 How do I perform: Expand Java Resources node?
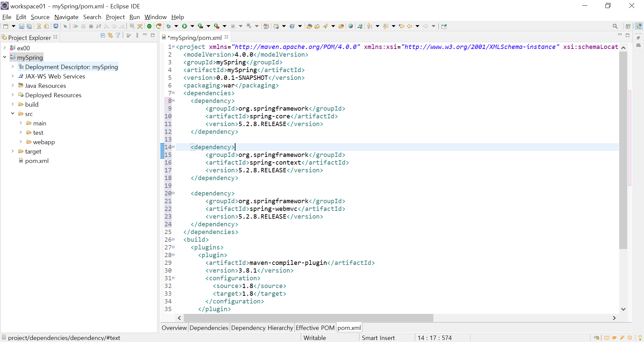coord(13,85)
